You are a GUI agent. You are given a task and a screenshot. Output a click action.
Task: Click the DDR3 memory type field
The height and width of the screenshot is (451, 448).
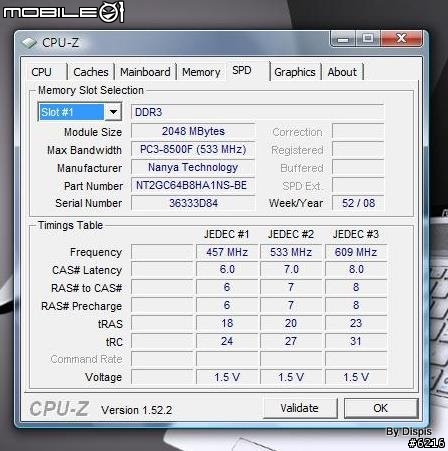[257, 112]
